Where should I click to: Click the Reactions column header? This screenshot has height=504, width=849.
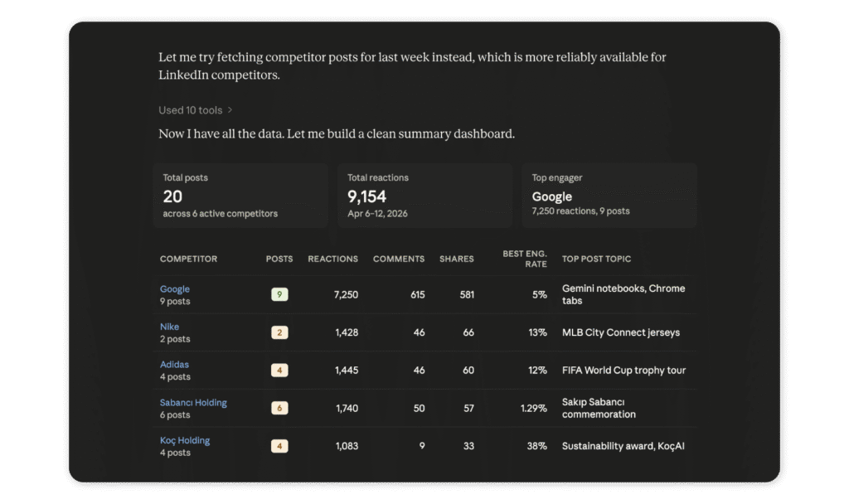coord(332,259)
